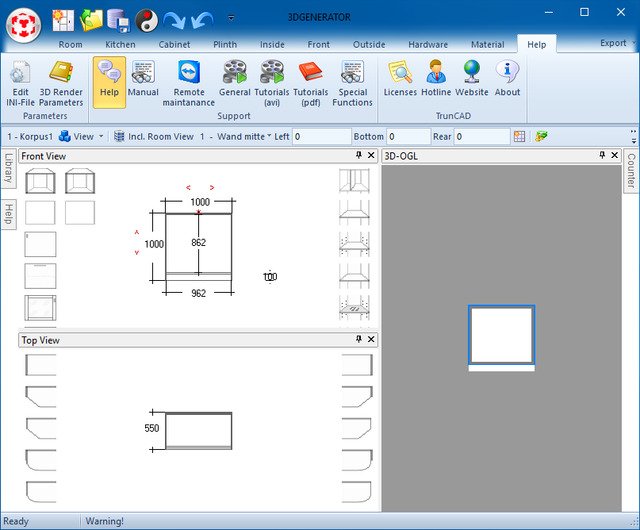This screenshot has height=530, width=640.
Task: Open the General video tutorials
Action: (235, 81)
